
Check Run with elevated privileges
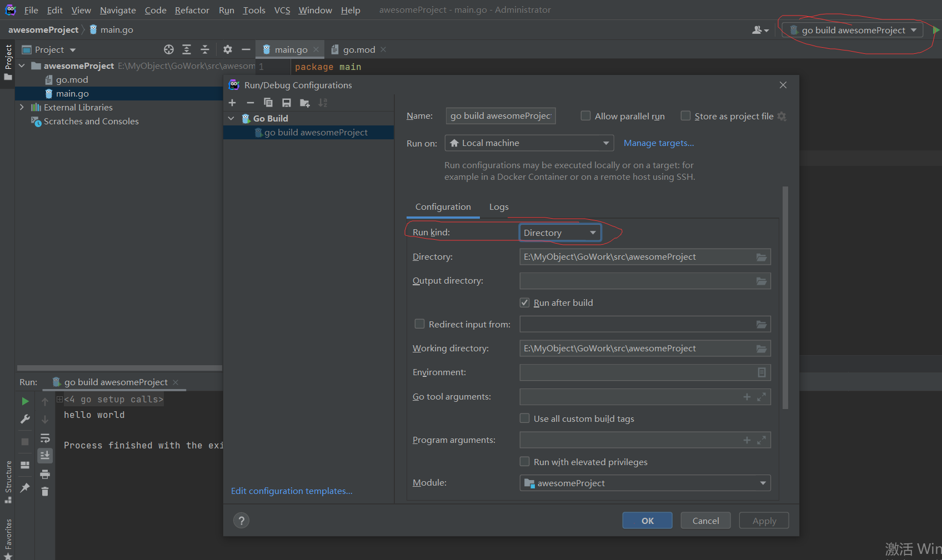(524, 461)
